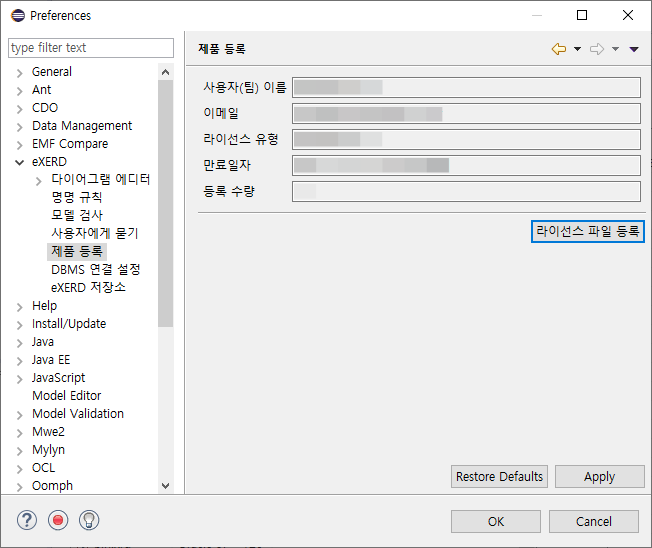This screenshot has height=548, width=652.
Task: Expand the Data Management node
Action: (20, 127)
